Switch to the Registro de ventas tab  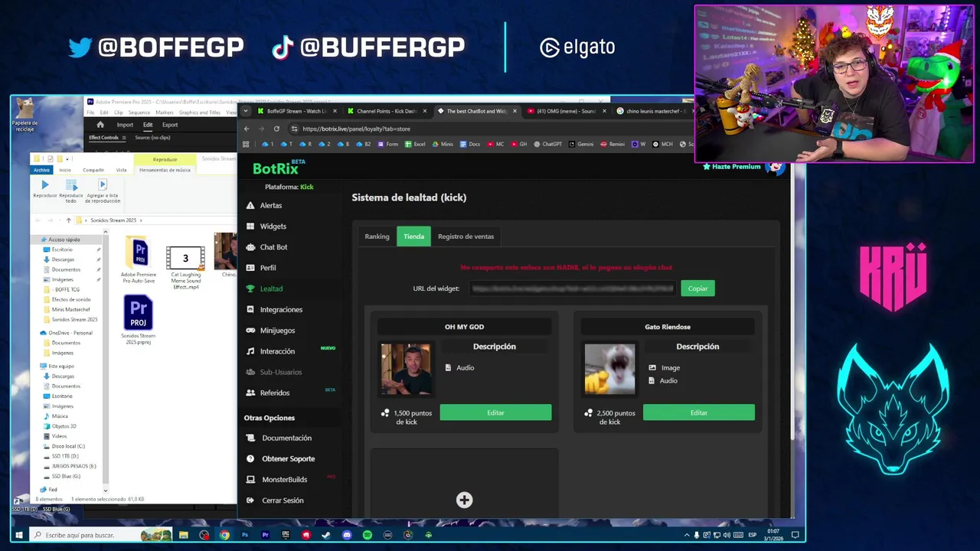point(465,236)
